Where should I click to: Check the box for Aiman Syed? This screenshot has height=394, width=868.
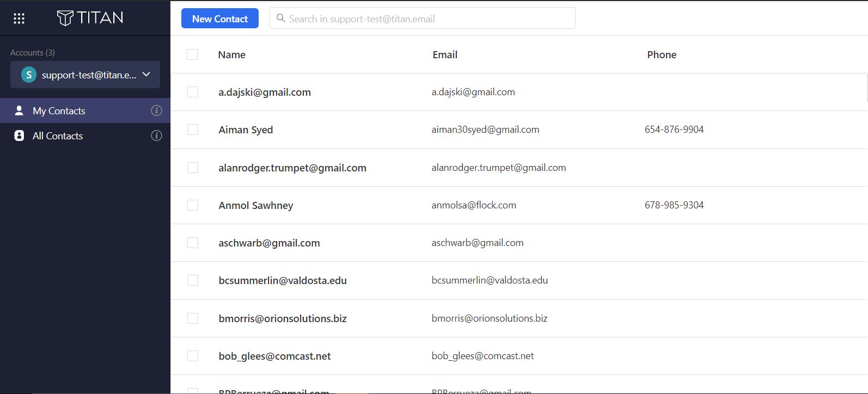pos(193,130)
